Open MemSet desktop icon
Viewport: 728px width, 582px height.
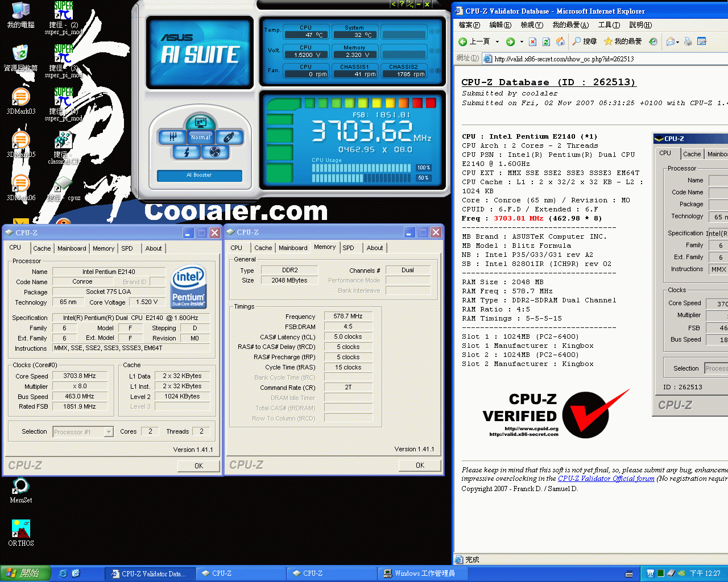tap(21, 490)
